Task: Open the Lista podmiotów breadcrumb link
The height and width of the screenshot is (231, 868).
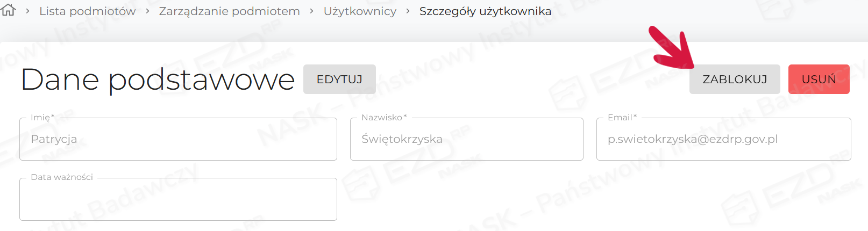Action: [87, 11]
